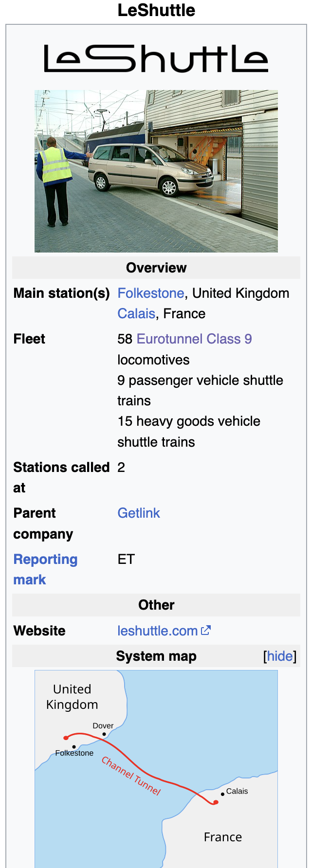
Task: Click the red UK tunnel terminal dot
Action: pos(66,738)
